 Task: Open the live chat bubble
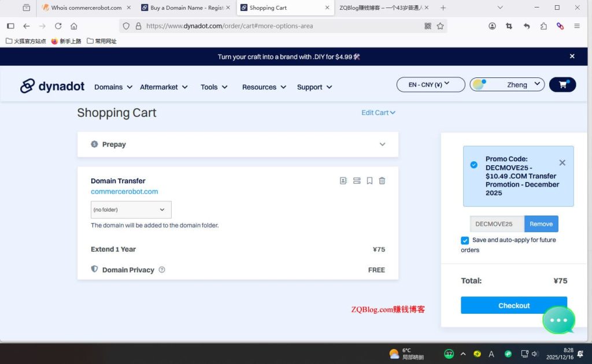click(559, 320)
